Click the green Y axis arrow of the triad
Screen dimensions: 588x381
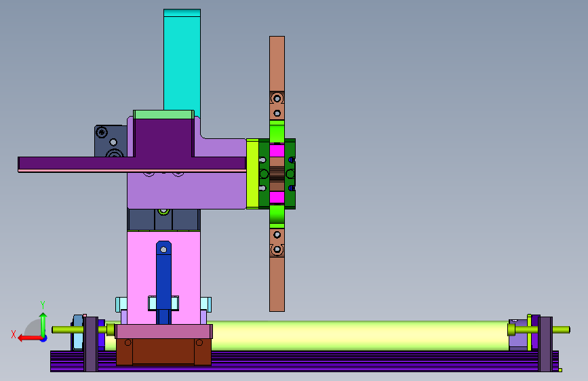pyautogui.click(x=43, y=324)
